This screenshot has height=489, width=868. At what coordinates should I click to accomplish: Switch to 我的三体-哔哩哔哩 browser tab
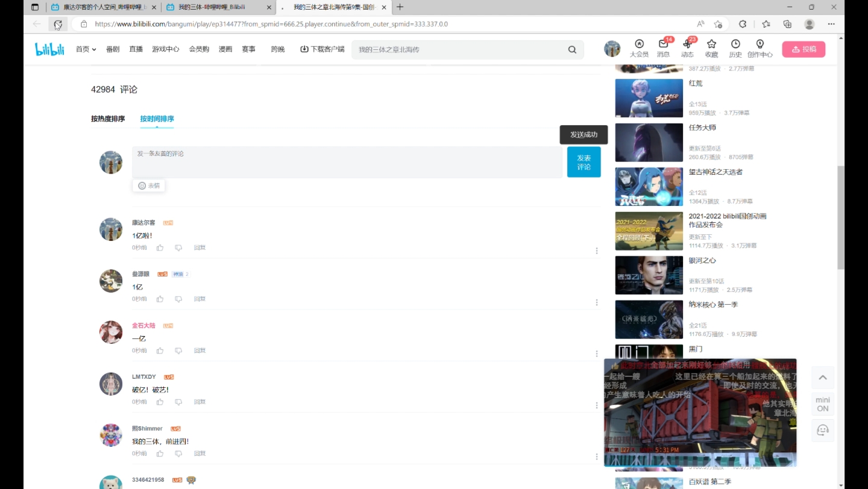218,7
